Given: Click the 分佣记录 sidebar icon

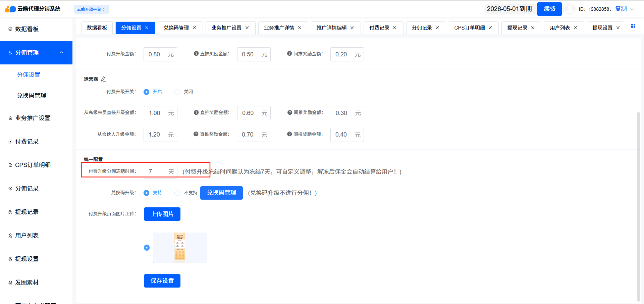Looking at the screenshot, I should (10, 189).
